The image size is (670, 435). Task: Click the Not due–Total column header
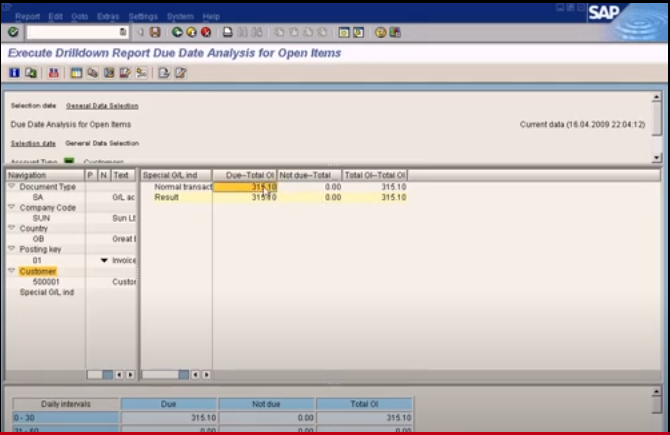pyautogui.click(x=309, y=175)
